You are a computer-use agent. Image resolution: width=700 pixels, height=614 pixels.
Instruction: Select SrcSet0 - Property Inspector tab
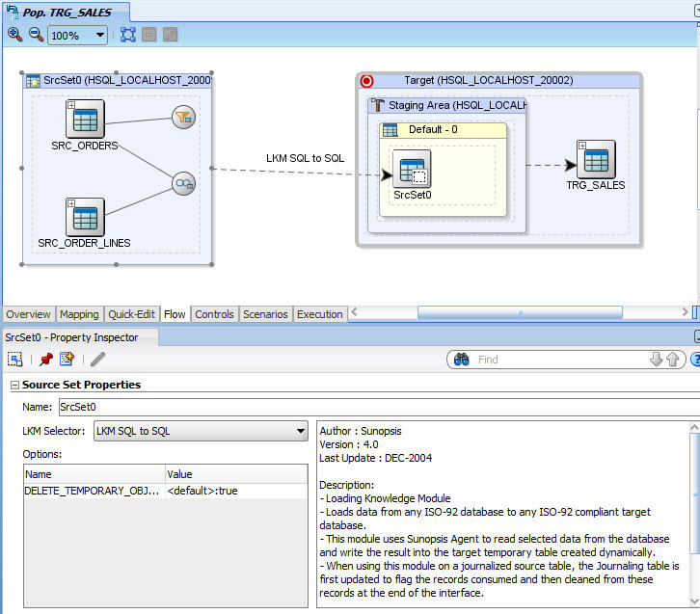click(x=79, y=337)
